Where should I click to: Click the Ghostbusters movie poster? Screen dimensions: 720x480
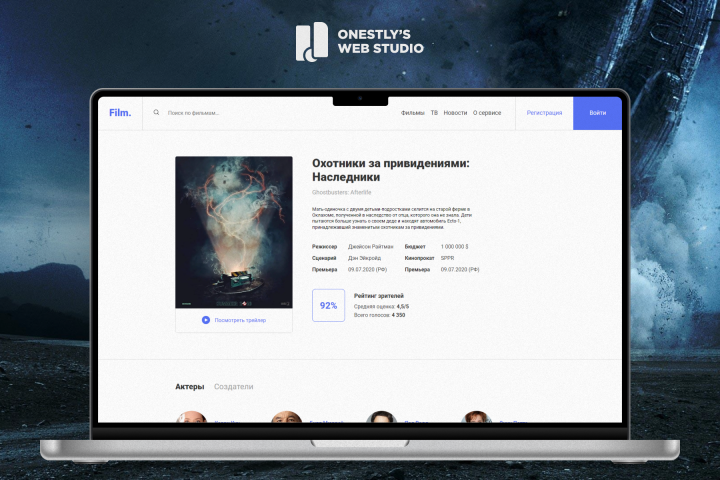[x=234, y=232]
